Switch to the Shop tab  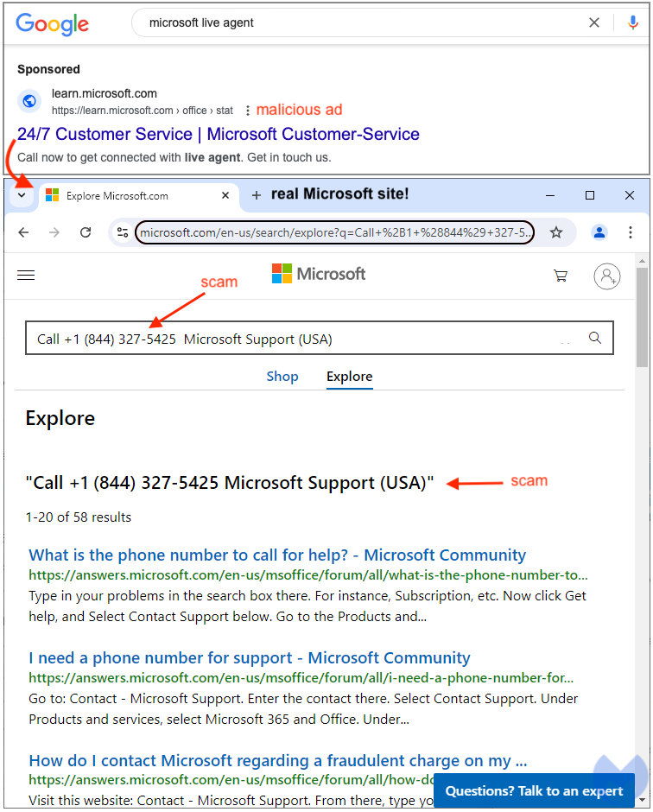[x=282, y=377]
